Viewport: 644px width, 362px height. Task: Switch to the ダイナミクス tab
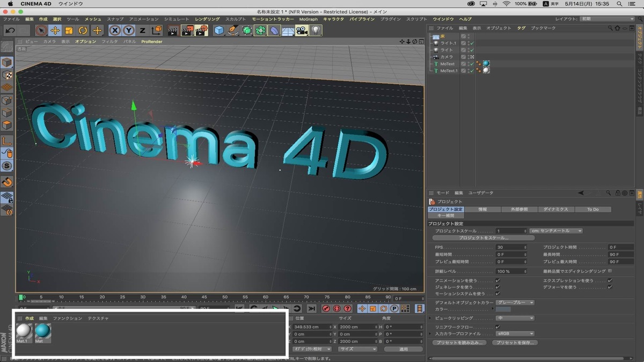click(556, 209)
